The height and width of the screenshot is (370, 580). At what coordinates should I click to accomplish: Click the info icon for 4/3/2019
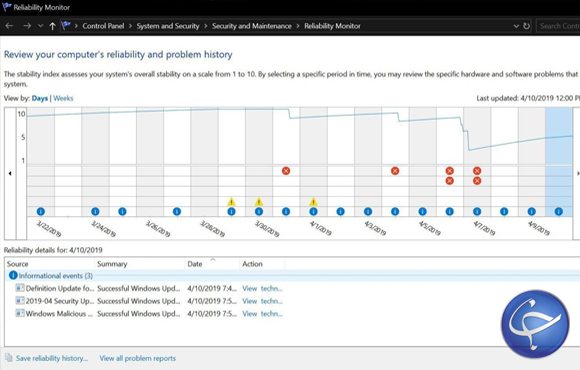click(x=368, y=212)
